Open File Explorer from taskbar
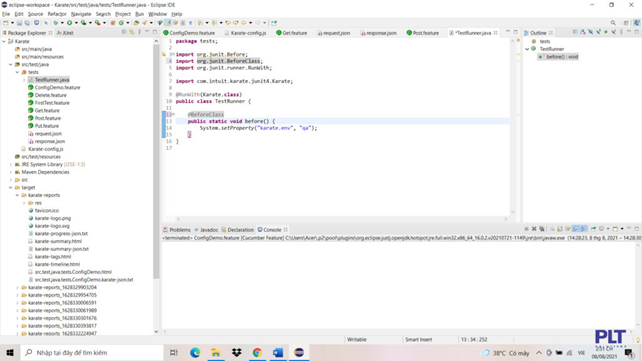This screenshot has height=361, width=642. (216, 352)
